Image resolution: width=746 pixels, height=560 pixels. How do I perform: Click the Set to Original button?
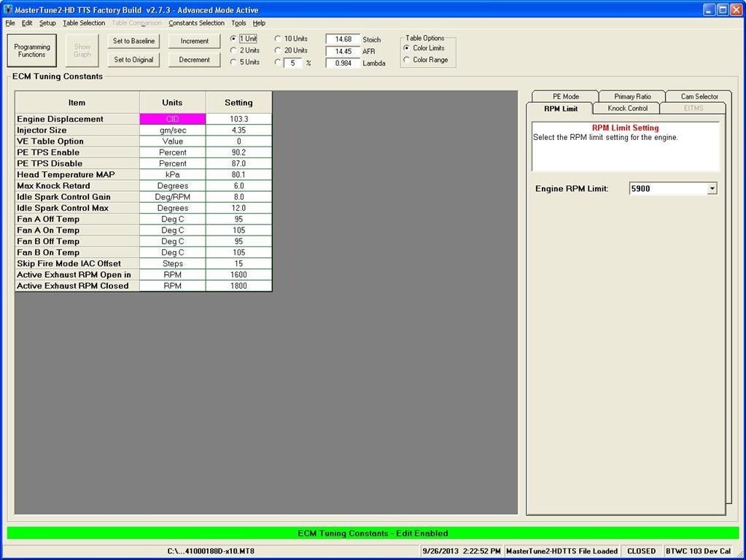(x=133, y=60)
